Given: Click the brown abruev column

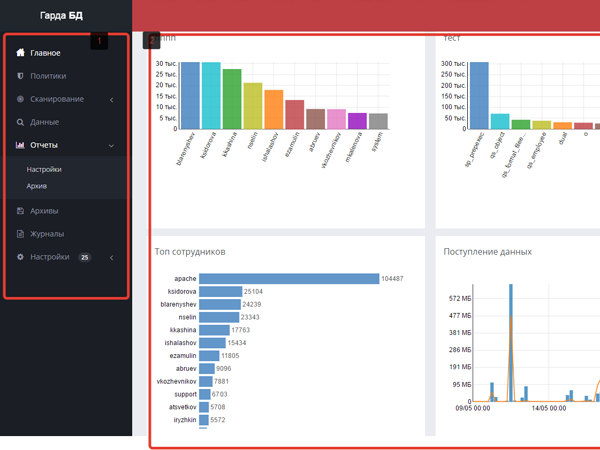Looking at the screenshot, I should point(316,119).
